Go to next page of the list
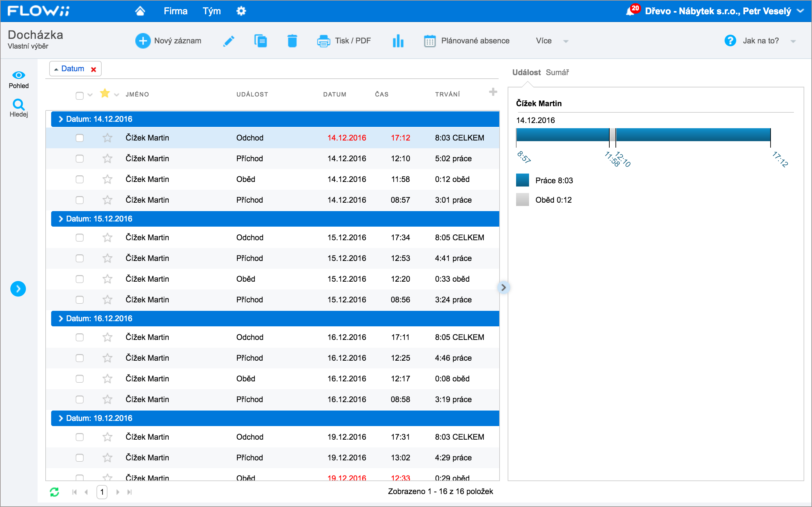This screenshot has height=507, width=812. click(118, 492)
